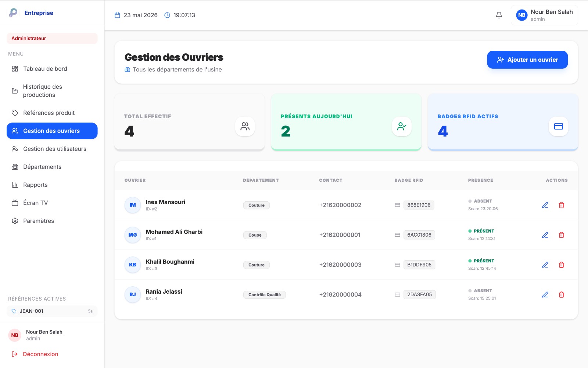The image size is (588, 368).
Task: Delete Ines Mansouri with trash icon
Action: click(x=561, y=205)
